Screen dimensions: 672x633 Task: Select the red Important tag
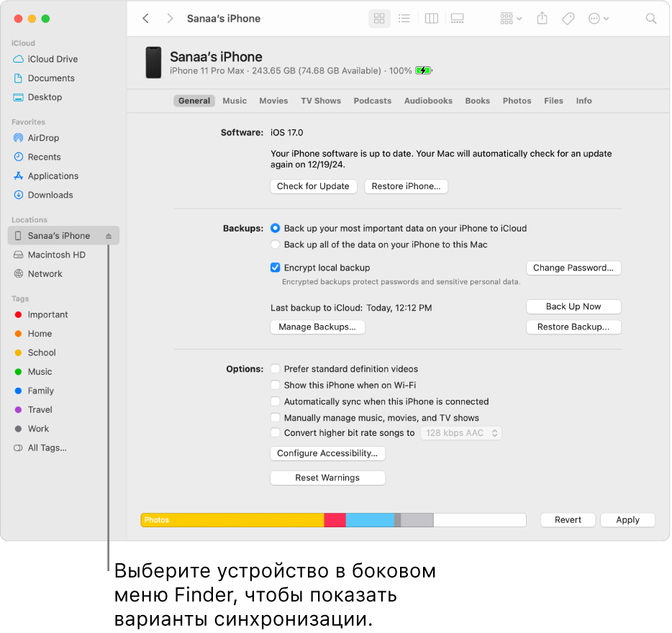point(41,314)
